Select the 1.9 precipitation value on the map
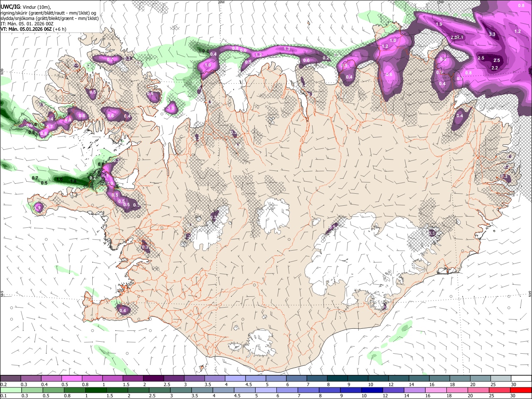 [x=439, y=24]
